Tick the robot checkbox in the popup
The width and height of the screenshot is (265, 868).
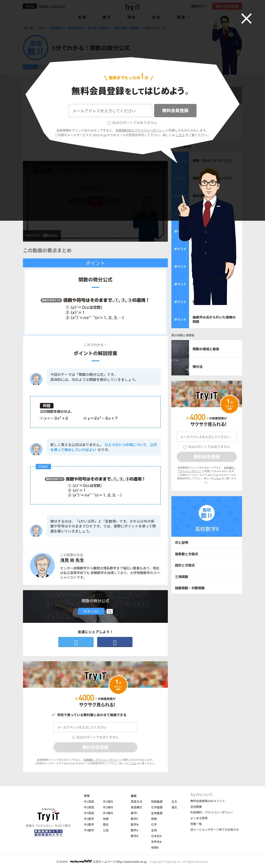click(x=109, y=123)
